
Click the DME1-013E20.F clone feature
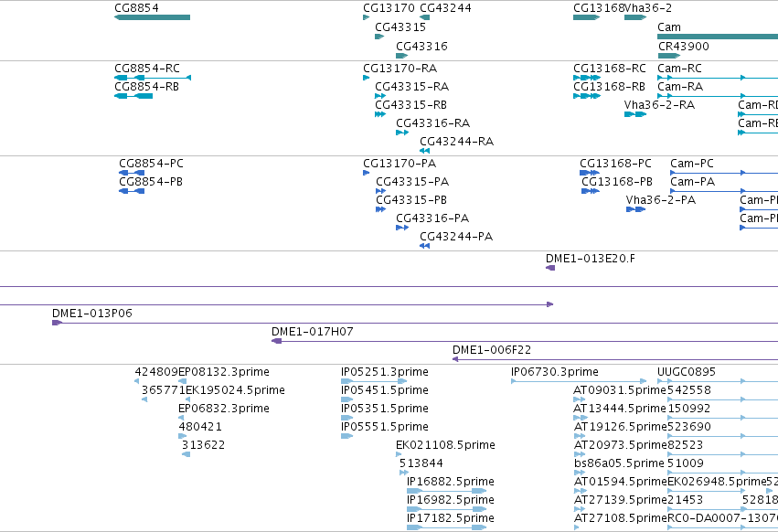[x=550, y=268]
